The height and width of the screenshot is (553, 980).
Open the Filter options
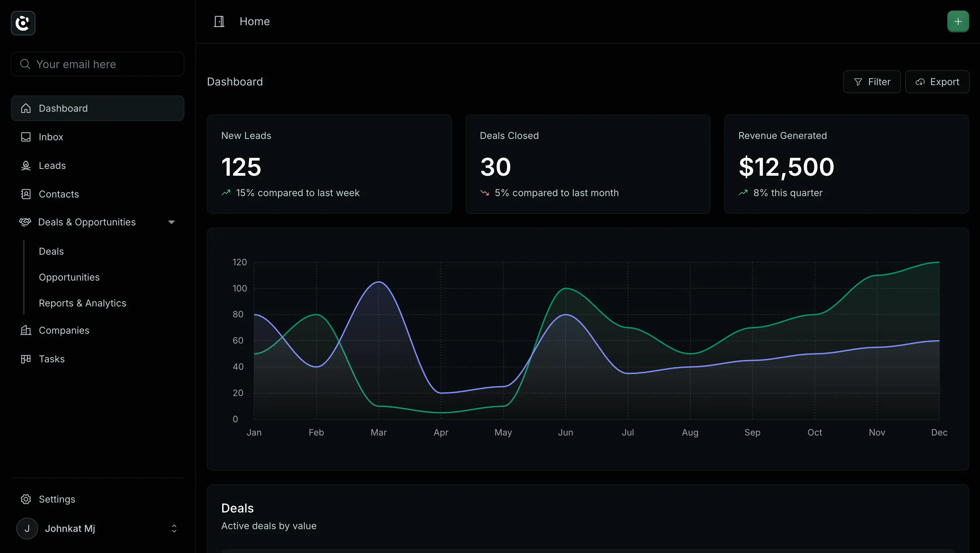871,82
